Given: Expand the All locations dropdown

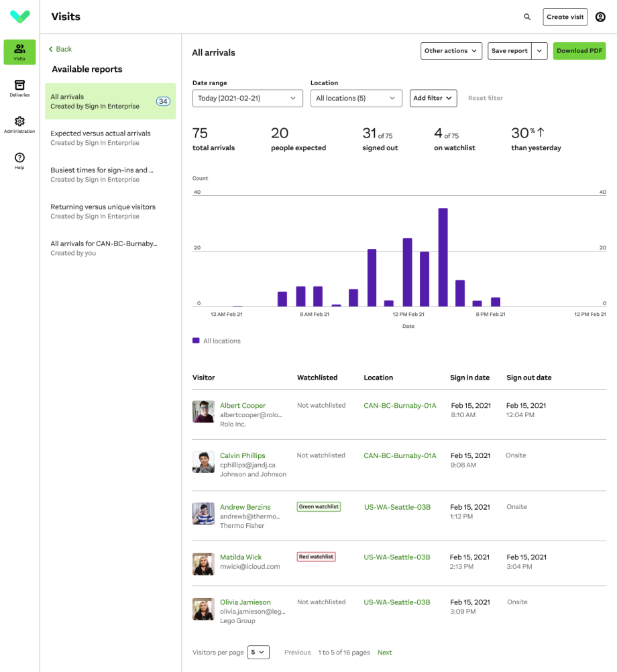Looking at the screenshot, I should pos(356,98).
